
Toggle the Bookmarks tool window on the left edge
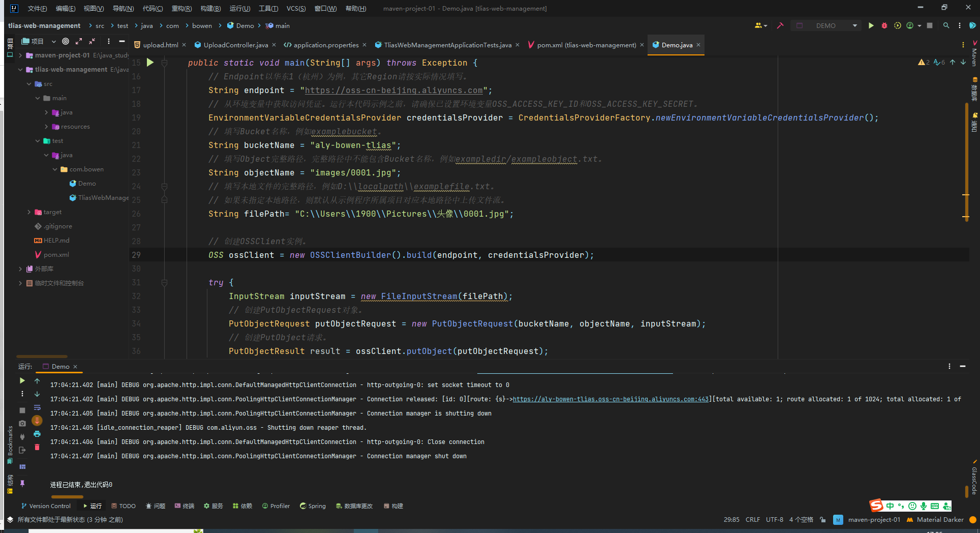[10, 445]
